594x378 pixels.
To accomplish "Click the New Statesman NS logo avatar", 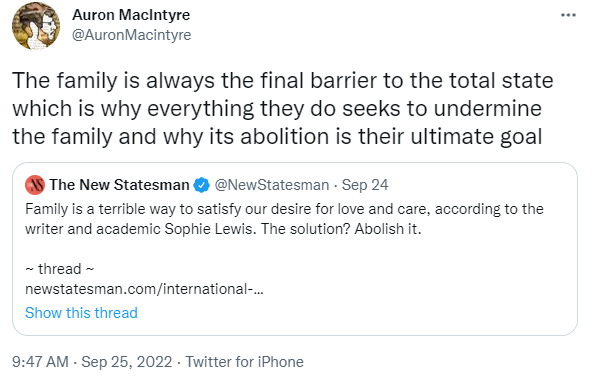I will tap(35, 185).
